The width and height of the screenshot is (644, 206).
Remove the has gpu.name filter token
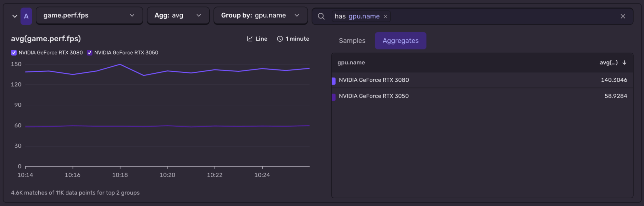385,16
